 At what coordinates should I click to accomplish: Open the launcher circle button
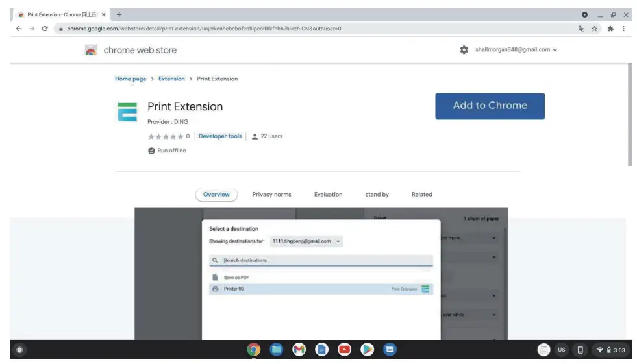pyautogui.click(x=19, y=349)
